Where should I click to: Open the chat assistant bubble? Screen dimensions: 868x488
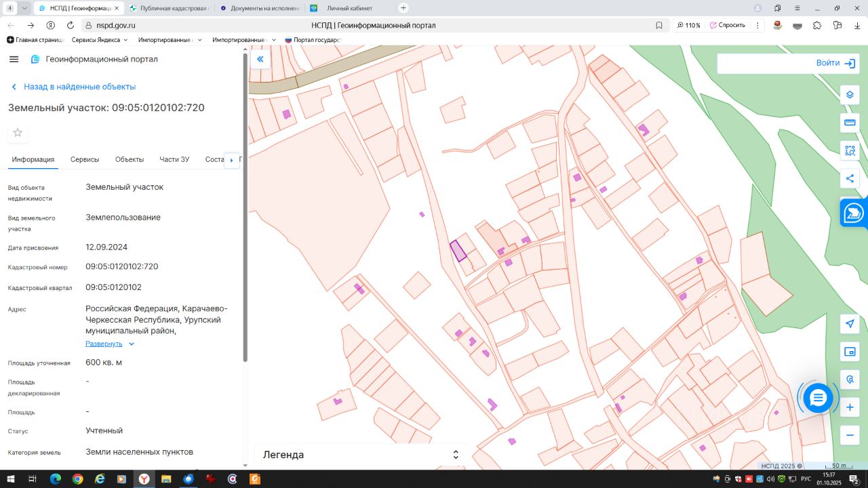(x=818, y=398)
